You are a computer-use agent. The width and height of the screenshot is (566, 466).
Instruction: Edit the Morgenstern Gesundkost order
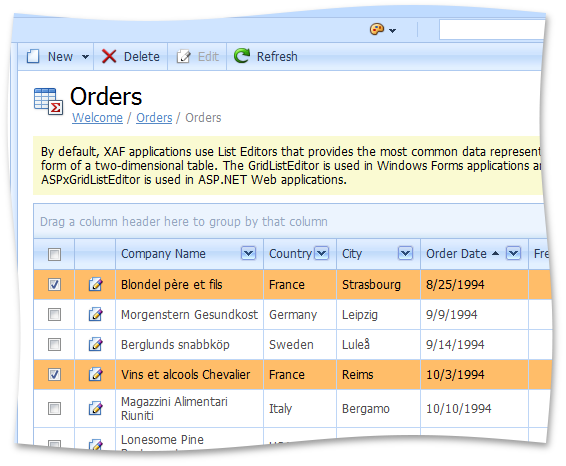(x=96, y=314)
